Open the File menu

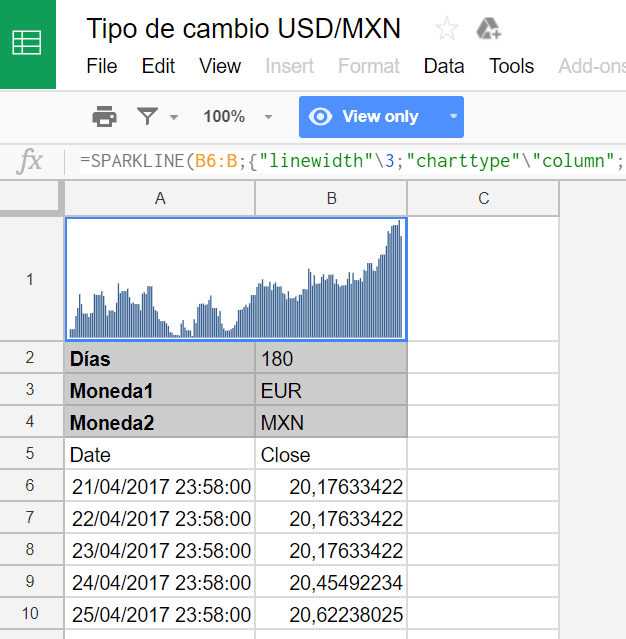tap(102, 66)
